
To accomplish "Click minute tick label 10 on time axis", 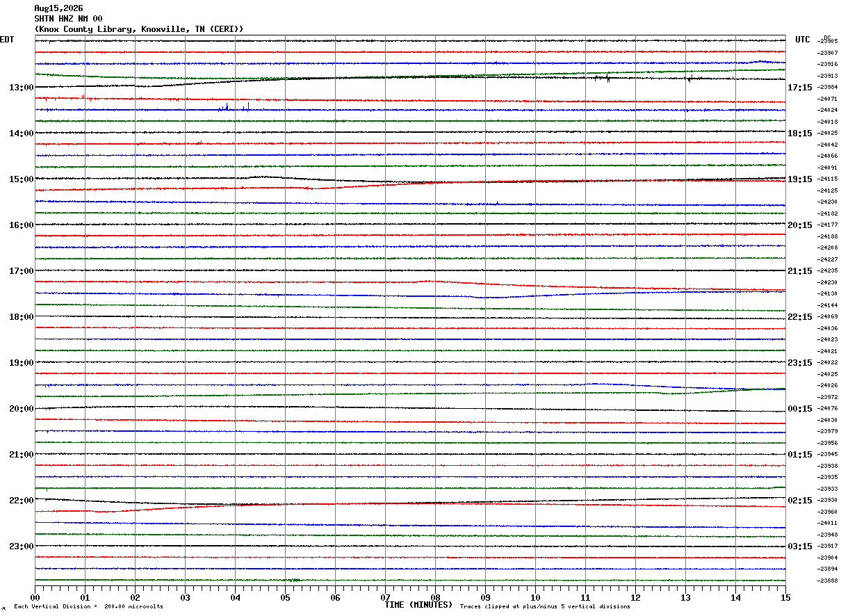I will click(x=535, y=598).
